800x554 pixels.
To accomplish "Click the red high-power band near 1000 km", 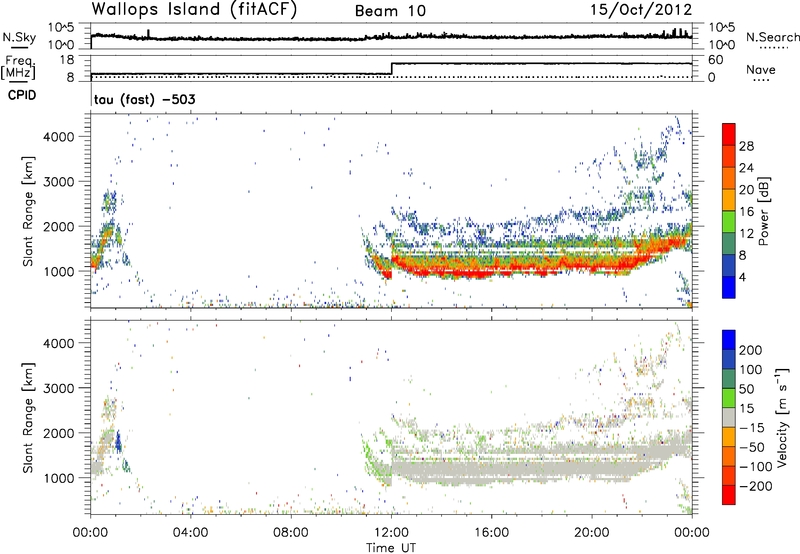I will (x=510, y=269).
